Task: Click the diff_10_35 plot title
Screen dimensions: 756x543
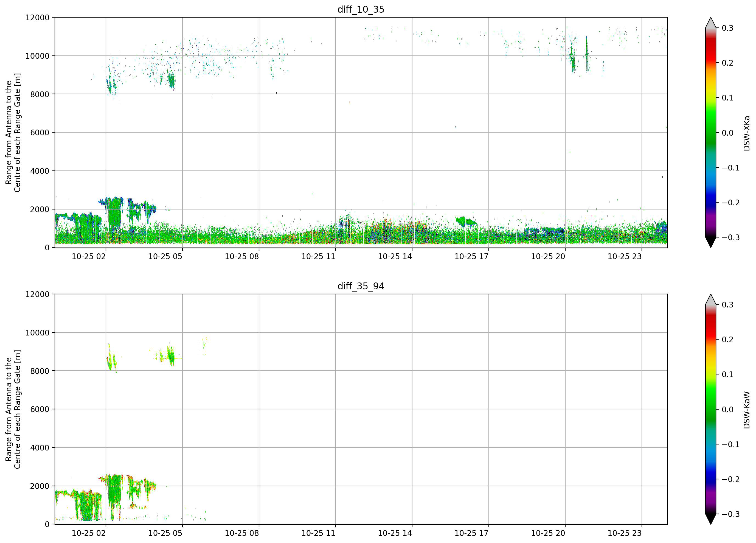Action: point(361,9)
